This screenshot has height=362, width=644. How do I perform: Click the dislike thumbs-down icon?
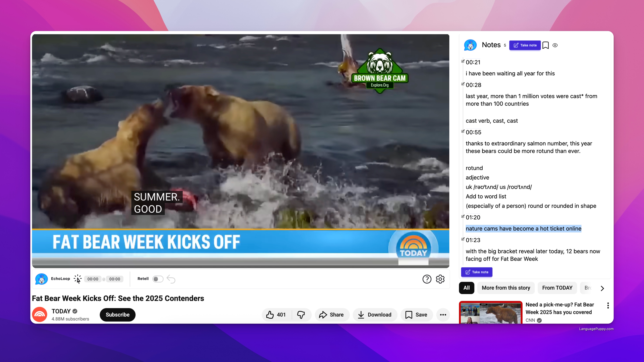point(301,315)
